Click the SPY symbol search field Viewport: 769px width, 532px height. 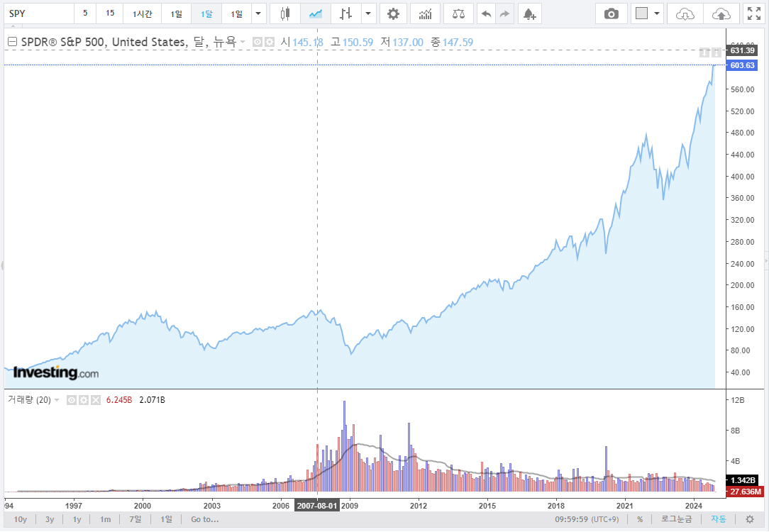39,13
